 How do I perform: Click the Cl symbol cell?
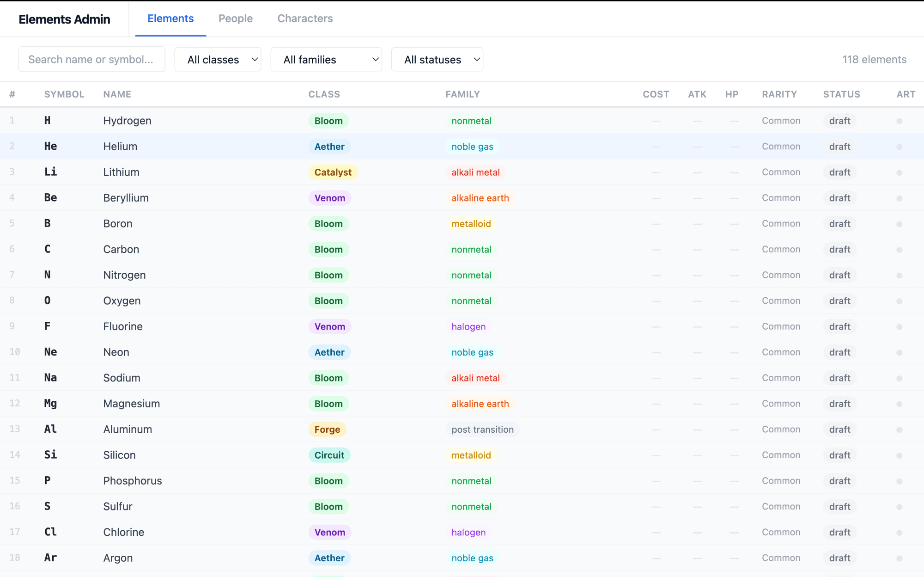[x=50, y=532]
